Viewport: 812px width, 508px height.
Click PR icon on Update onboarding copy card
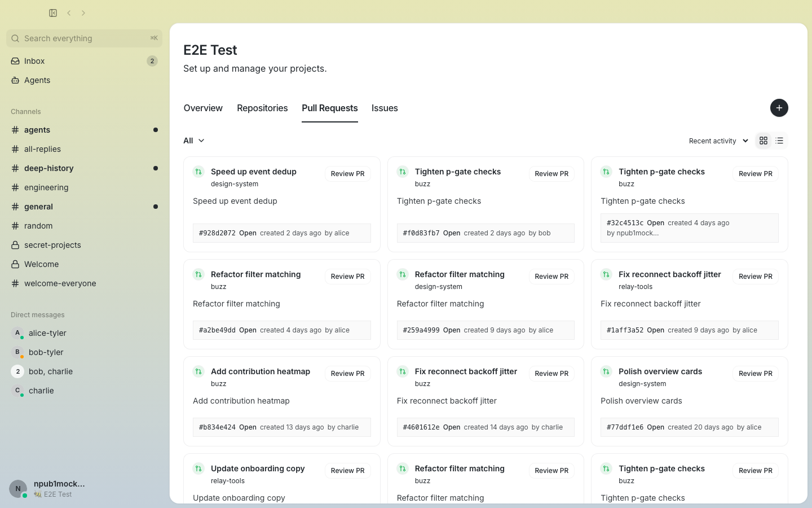click(198, 468)
